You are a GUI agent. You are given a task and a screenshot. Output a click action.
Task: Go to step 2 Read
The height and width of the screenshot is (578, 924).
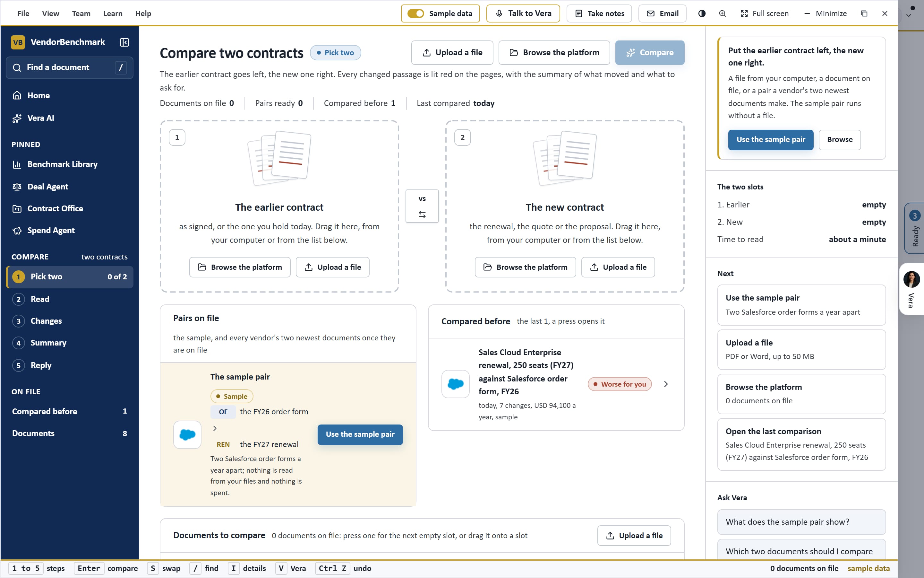70,299
